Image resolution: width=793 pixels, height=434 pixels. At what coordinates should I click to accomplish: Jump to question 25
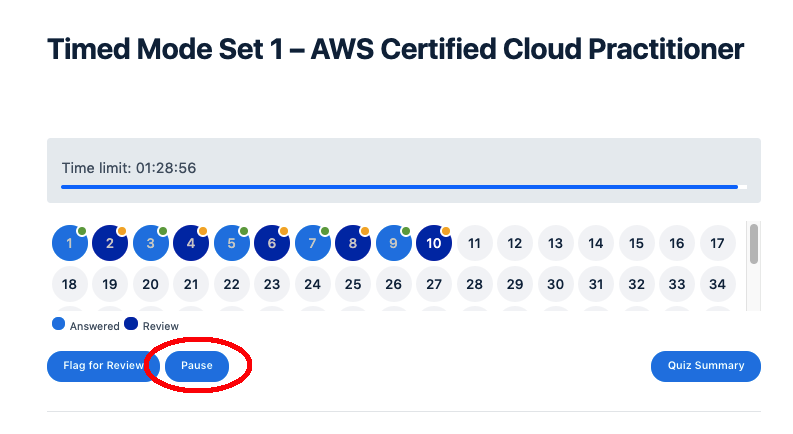[353, 284]
